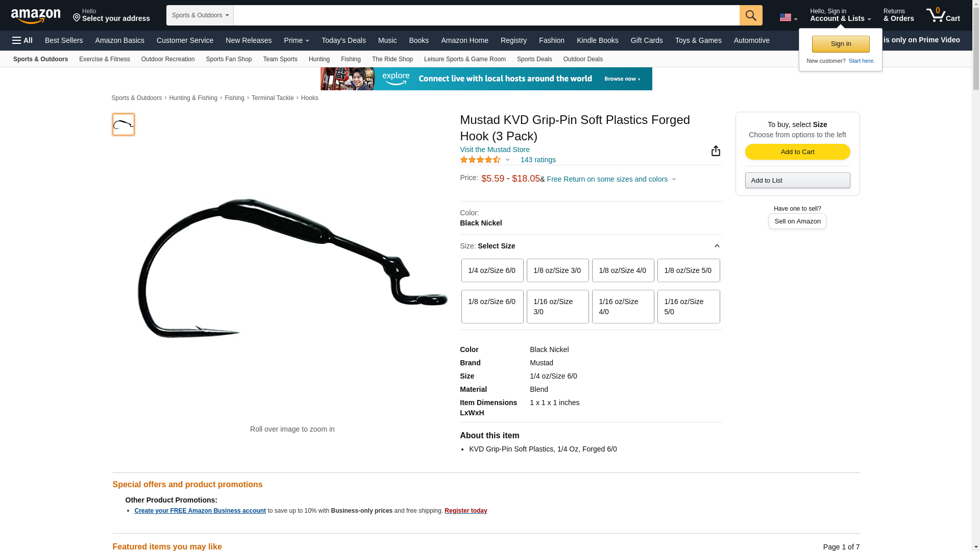Viewport: 980px width, 551px height.
Task: Choose size 1/16 oz/Size 5/0
Action: point(688,307)
